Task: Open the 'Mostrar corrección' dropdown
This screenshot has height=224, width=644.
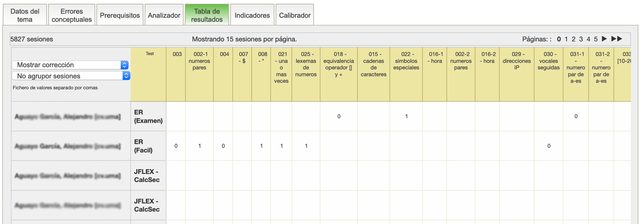Action: (70, 65)
